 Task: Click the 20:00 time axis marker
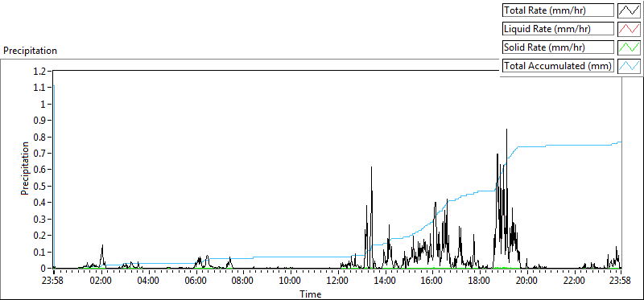click(x=526, y=282)
